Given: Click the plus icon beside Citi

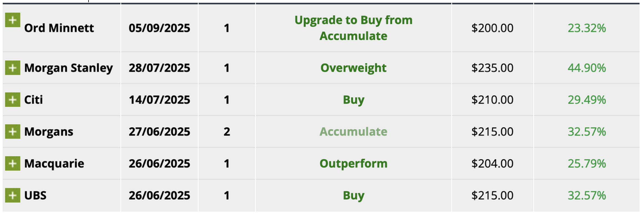Looking at the screenshot, I should click(12, 100).
